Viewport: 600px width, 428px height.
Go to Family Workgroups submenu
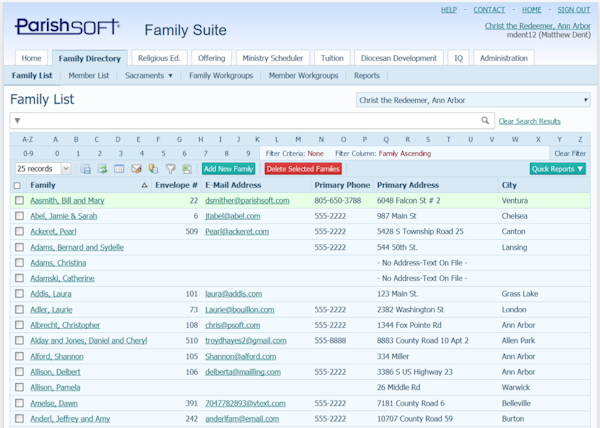tap(221, 75)
